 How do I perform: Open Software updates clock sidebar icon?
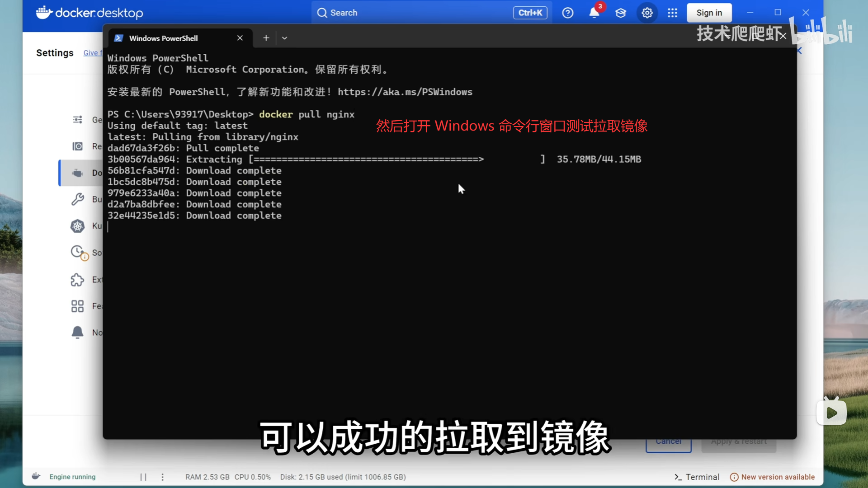(78, 252)
